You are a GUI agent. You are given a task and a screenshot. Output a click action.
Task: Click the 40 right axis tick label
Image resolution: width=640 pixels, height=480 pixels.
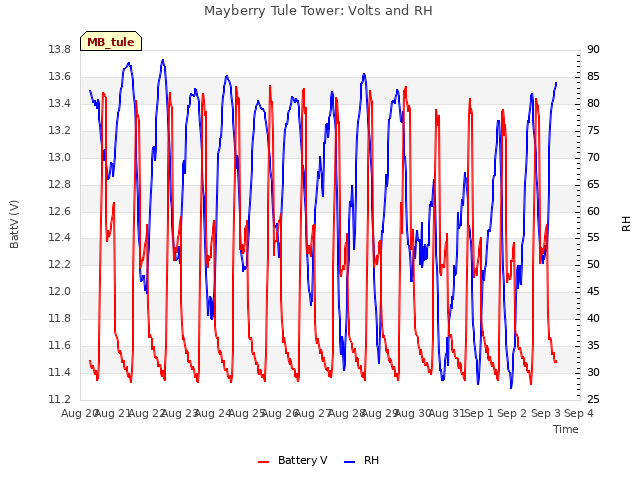click(593, 318)
